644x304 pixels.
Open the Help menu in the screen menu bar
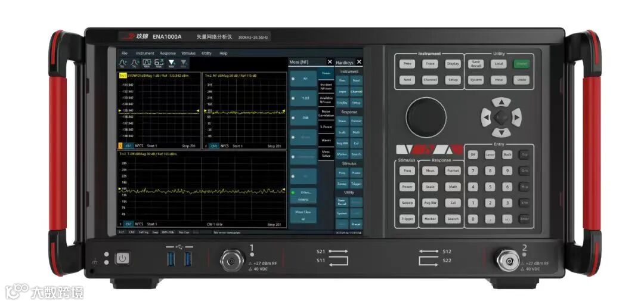224,54
